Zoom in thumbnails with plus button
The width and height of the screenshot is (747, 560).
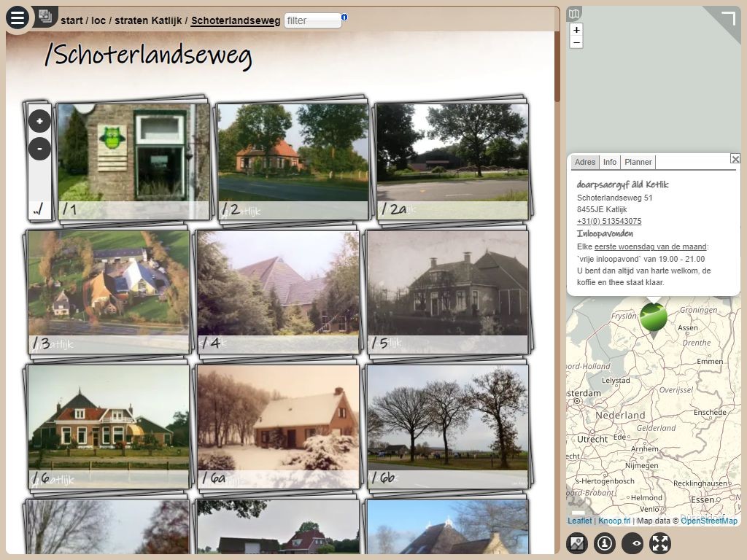[39, 121]
